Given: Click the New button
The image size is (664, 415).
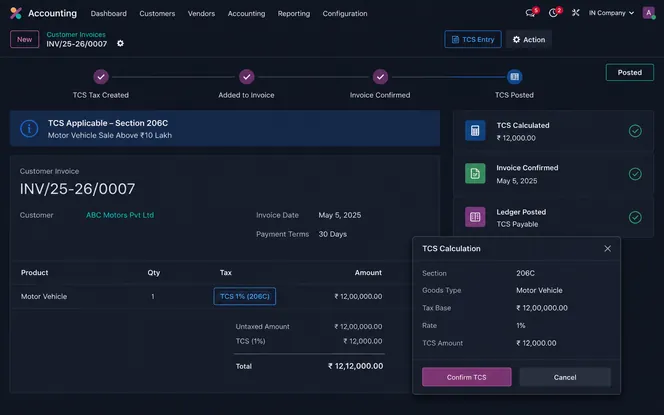Looking at the screenshot, I should [25, 39].
